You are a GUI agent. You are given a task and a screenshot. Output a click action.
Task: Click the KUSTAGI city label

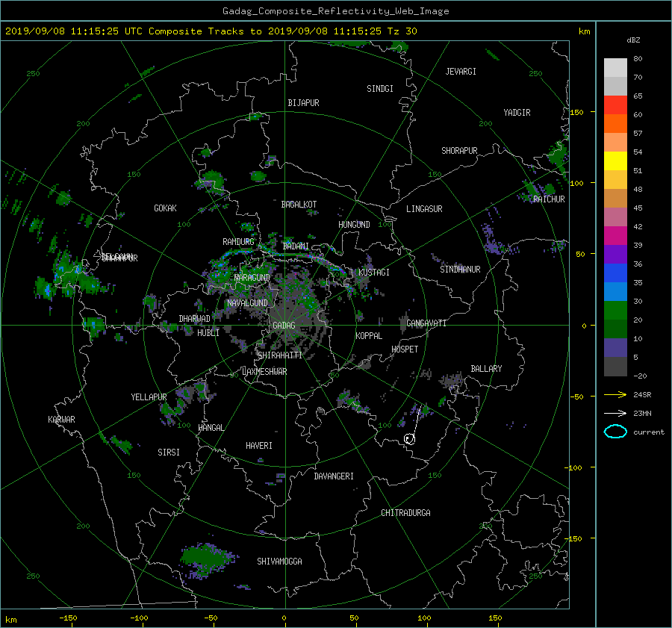point(374,273)
